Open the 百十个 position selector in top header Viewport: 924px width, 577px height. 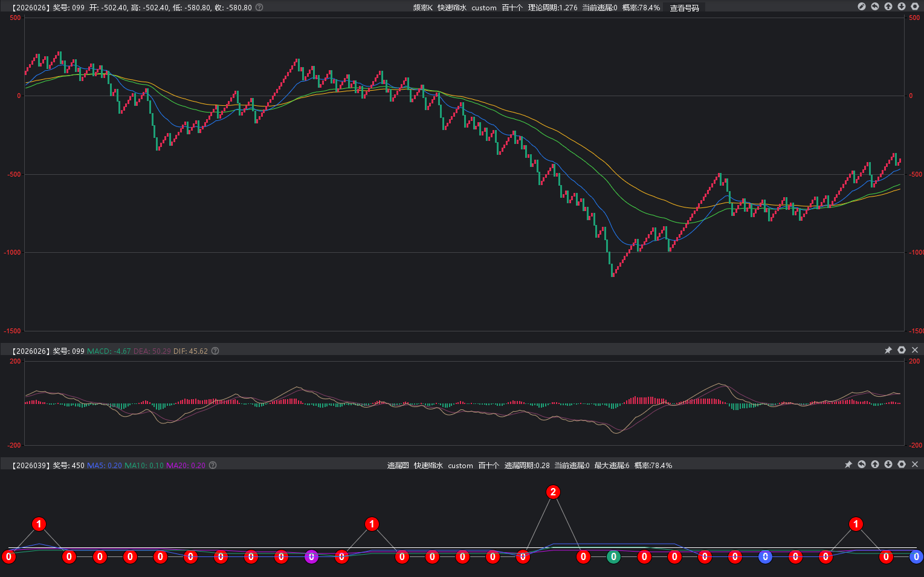tap(512, 8)
